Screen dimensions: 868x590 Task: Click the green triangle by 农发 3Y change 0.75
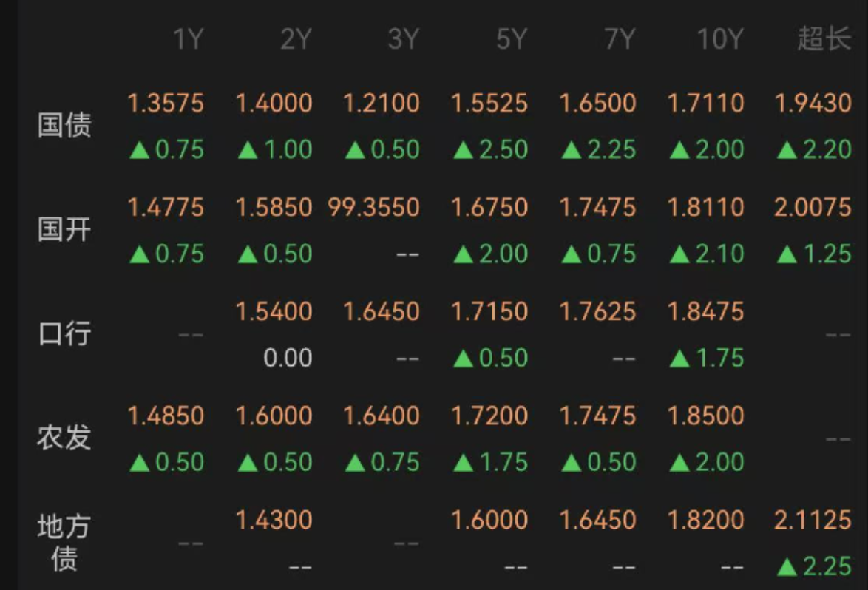pos(356,464)
